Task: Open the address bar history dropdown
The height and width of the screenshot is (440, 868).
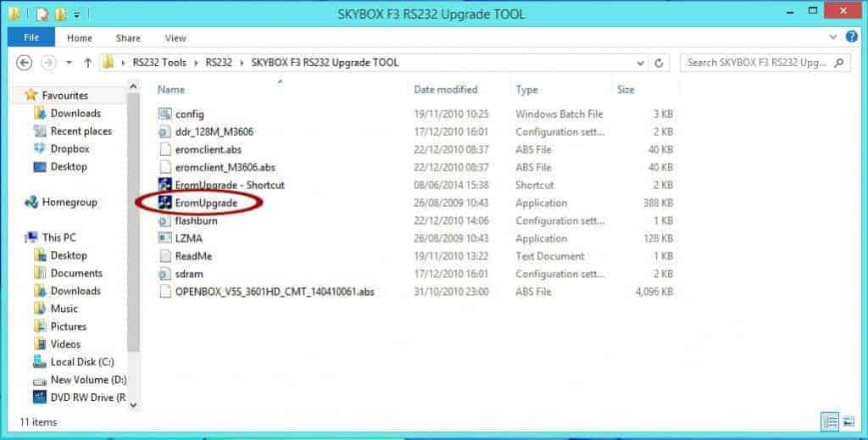Action: point(641,63)
